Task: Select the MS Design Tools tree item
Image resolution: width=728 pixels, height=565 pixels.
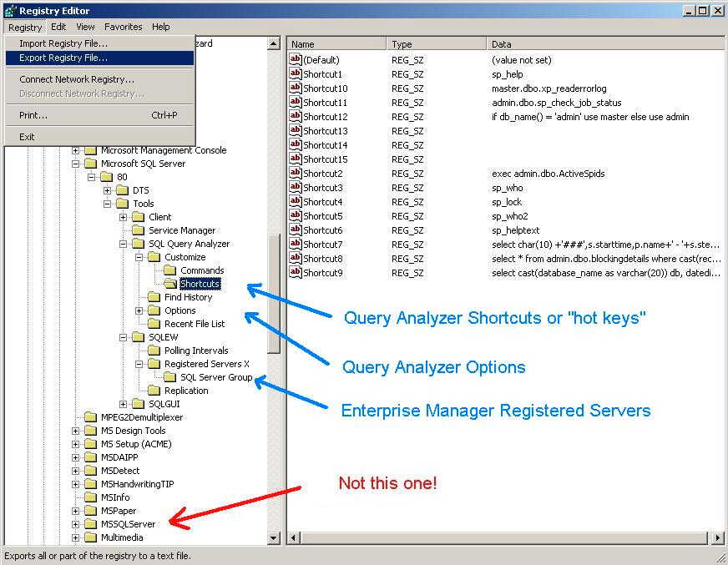Action: point(134,431)
